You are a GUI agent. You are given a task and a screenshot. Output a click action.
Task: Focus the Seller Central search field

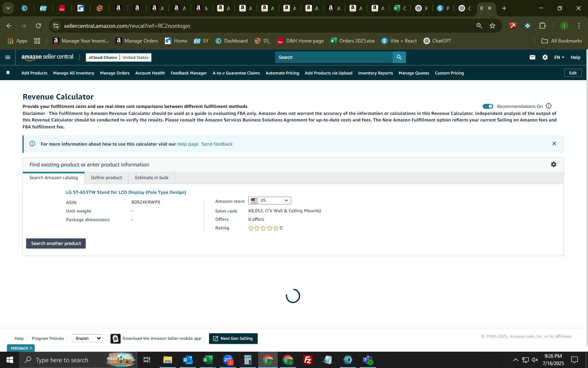(x=334, y=57)
